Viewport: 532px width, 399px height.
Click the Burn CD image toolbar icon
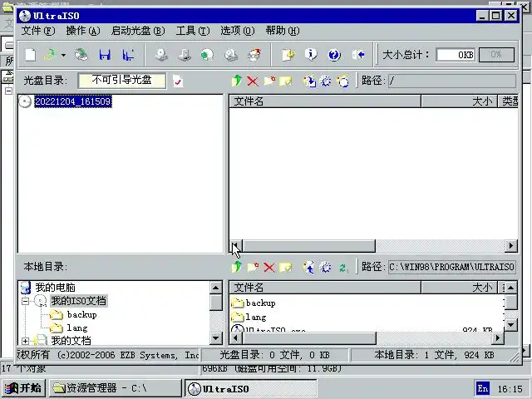tap(254, 55)
